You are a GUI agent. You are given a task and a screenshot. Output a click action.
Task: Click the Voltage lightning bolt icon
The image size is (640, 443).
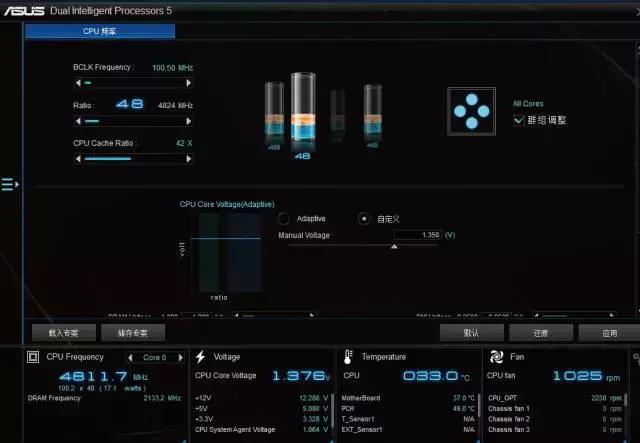pos(201,356)
